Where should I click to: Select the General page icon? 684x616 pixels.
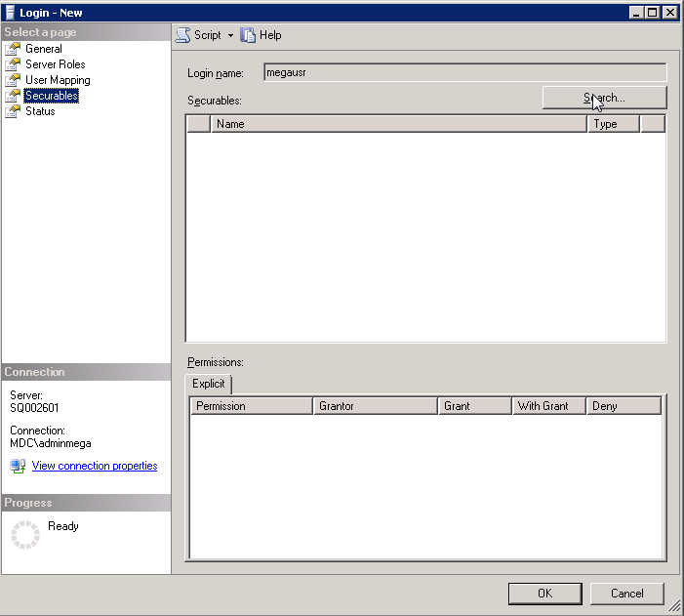pyautogui.click(x=13, y=49)
